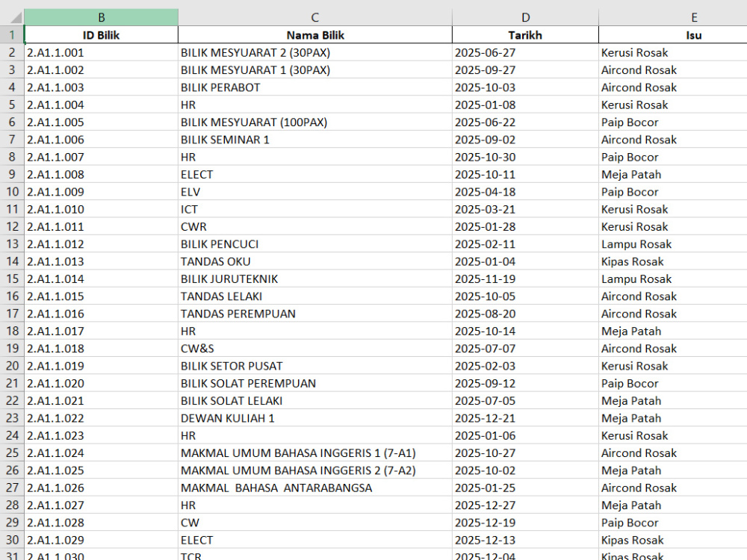Select cell 'TANDAS PEREMPUAN'
The image size is (747, 560).
pos(315,314)
